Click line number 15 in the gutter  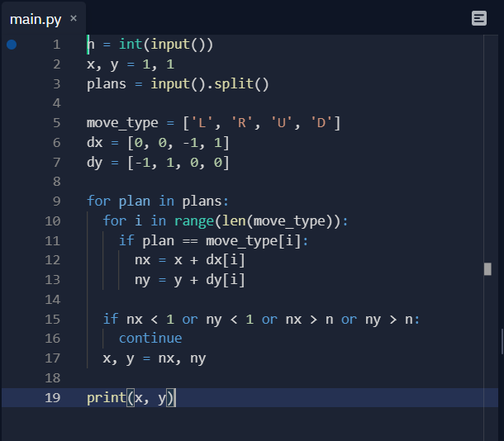pos(53,320)
